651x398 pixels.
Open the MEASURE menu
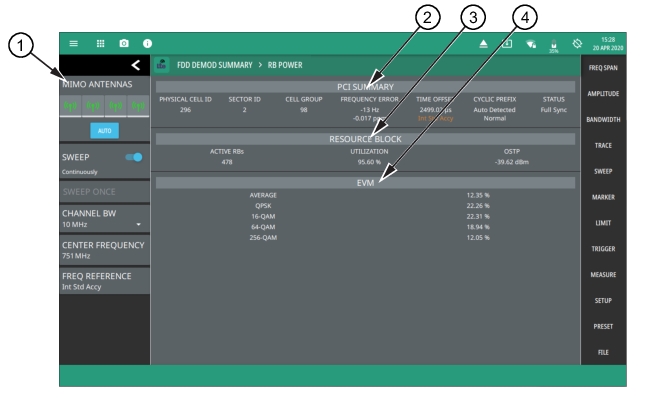pos(603,275)
